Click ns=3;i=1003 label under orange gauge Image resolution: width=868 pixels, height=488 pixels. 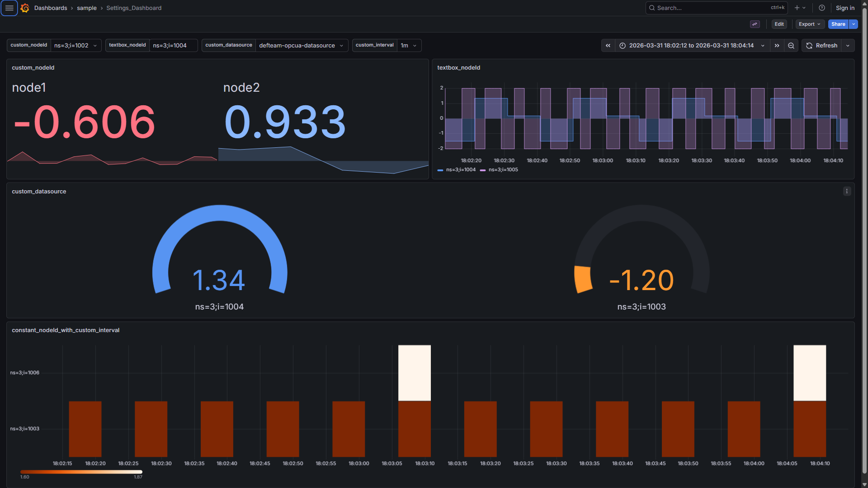pyautogui.click(x=642, y=307)
